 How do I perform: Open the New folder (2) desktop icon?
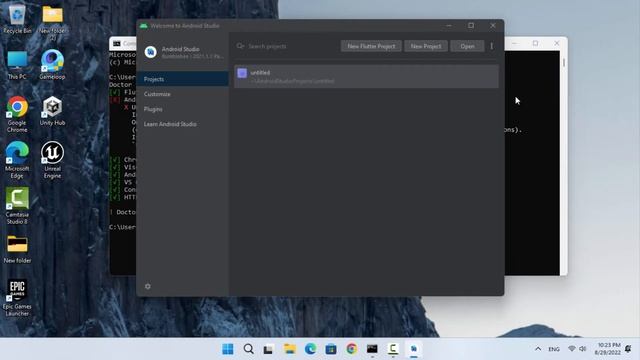52,22
